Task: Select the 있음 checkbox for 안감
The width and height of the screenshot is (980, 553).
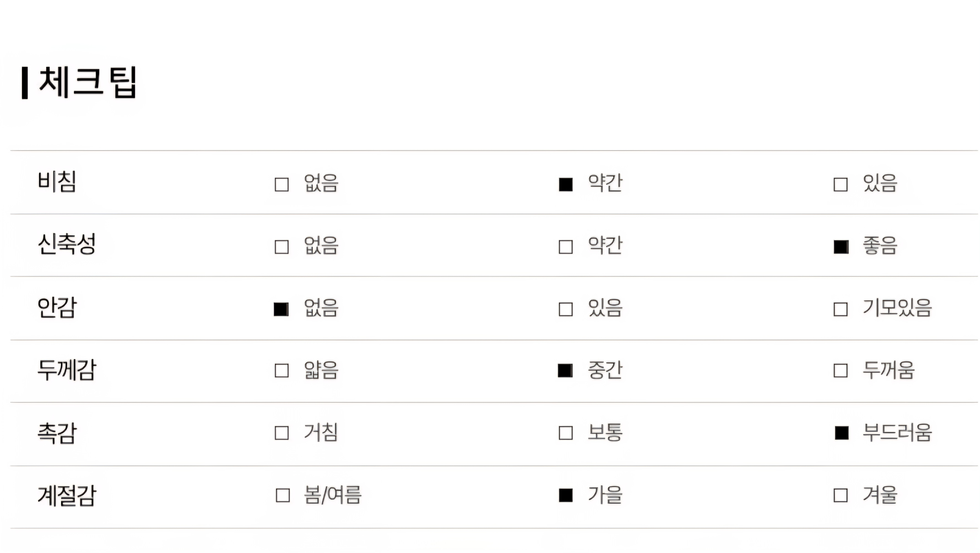Action: coord(566,309)
